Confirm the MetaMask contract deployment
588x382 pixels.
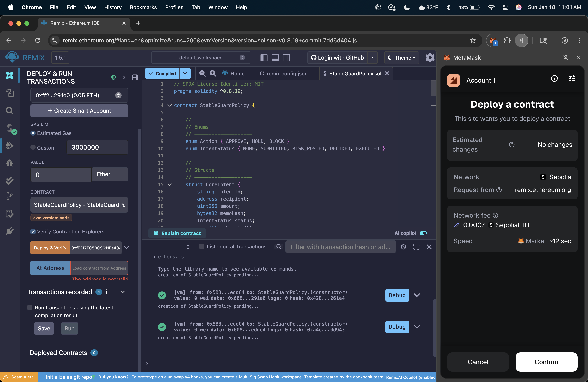546,362
